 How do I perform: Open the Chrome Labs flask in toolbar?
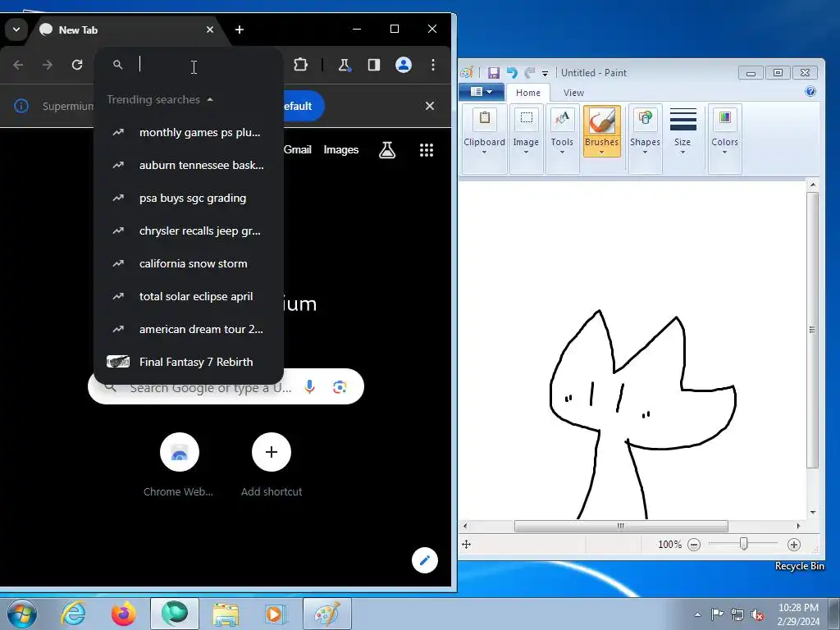point(344,65)
